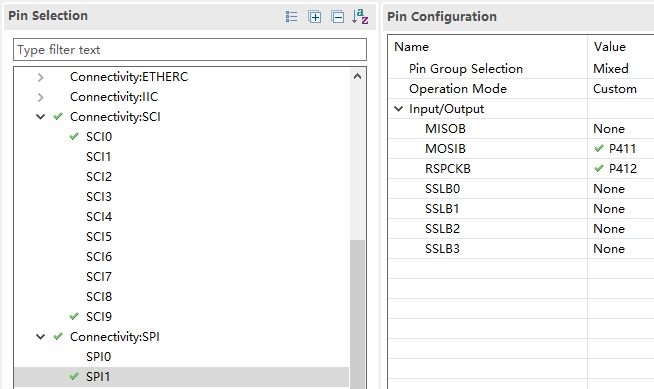Collapse Connectivity:SPI node
654x389 pixels.
pyautogui.click(x=40, y=336)
